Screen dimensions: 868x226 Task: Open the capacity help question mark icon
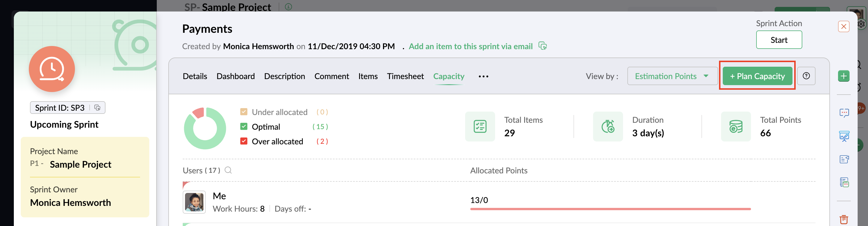806,76
